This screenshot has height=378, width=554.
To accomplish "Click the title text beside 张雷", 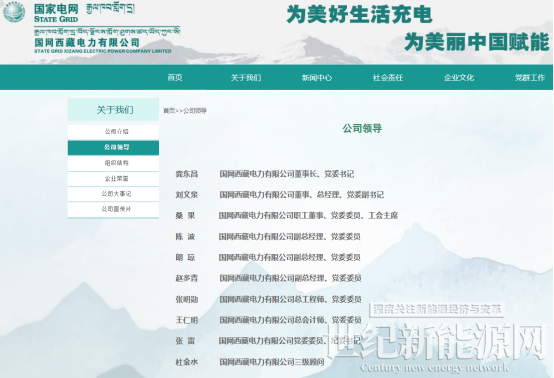I will (289, 341).
